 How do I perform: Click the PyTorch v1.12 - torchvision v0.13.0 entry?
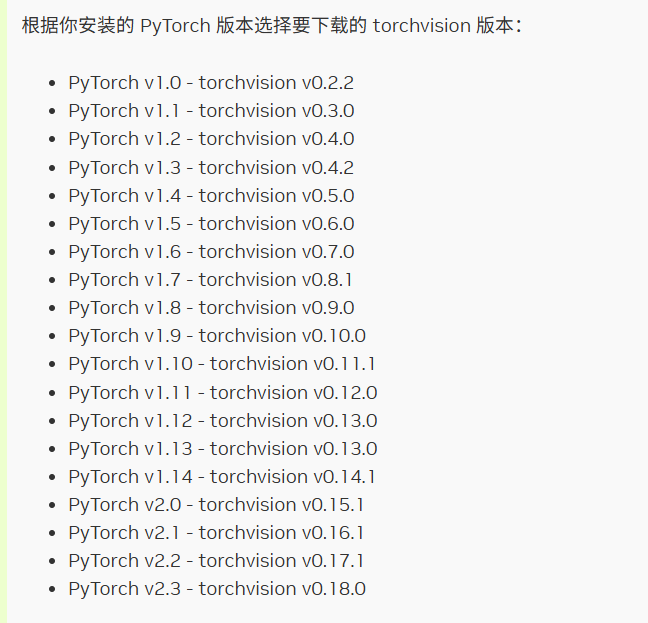[x=223, y=421]
